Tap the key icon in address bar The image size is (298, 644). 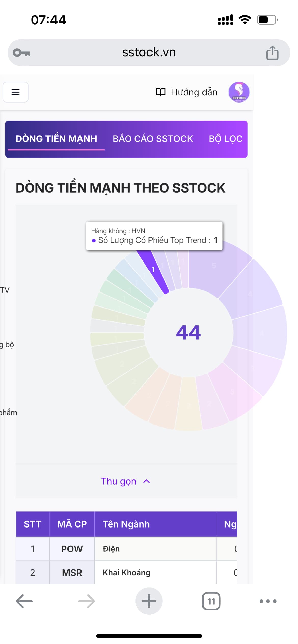pos(22,53)
